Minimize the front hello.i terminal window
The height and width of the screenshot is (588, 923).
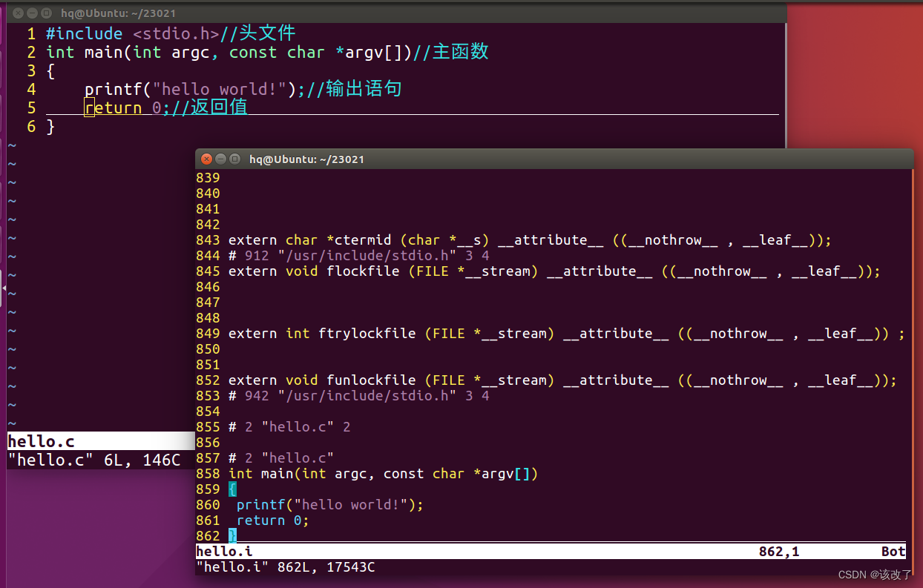click(x=220, y=159)
